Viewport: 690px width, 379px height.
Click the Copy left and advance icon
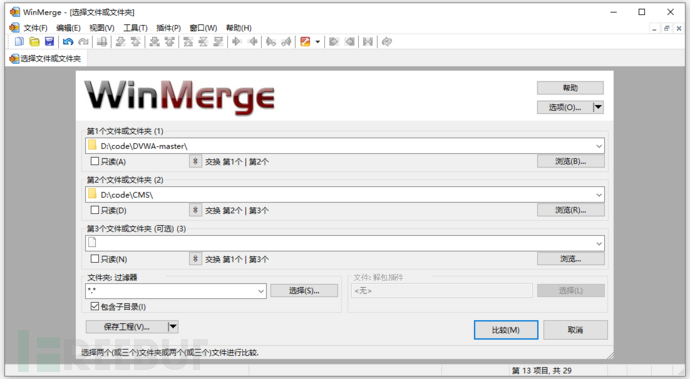(x=286, y=42)
